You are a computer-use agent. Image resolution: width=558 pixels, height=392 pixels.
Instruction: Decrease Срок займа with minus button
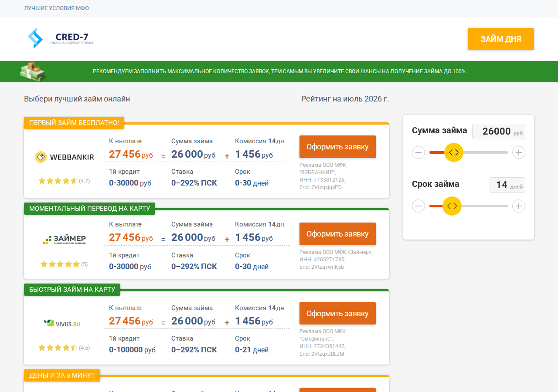point(418,206)
